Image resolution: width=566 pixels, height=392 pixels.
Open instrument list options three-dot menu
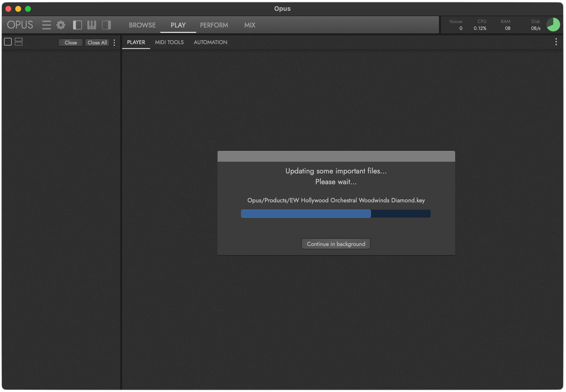point(114,43)
